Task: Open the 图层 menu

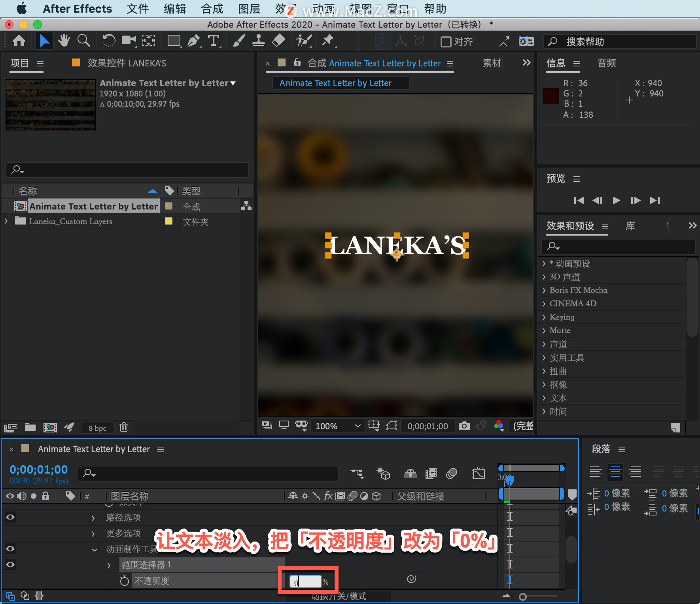Action: point(249,9)
